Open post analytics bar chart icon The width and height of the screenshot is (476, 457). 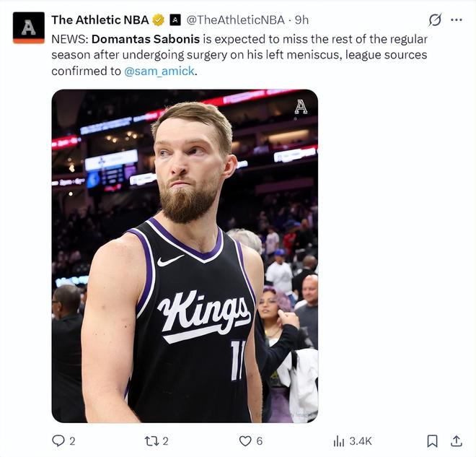coord(339,440)
